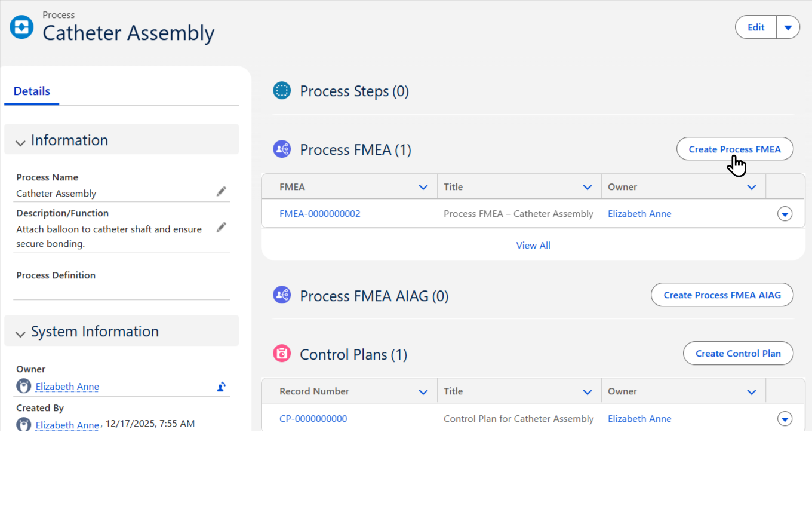Open the FMEA-0000000002 record link
Image resolution: width=812 pixels, height=512 pixels.
tap(319, 213)
